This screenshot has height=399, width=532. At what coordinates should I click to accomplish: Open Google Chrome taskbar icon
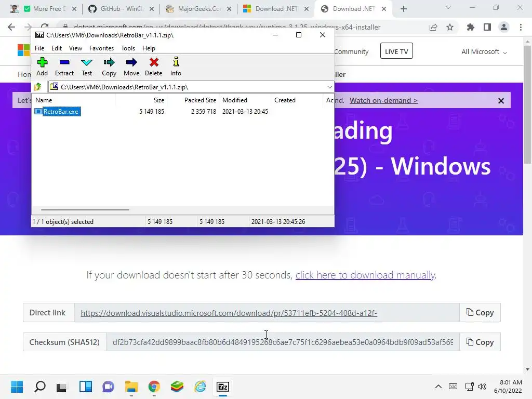[x=154, y=387]
